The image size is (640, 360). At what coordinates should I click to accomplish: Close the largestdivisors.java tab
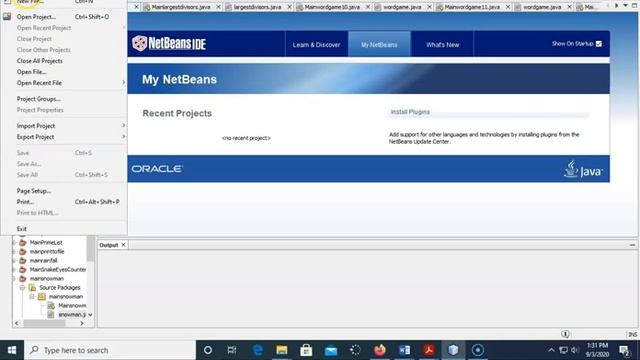click(x=289, y=7)
